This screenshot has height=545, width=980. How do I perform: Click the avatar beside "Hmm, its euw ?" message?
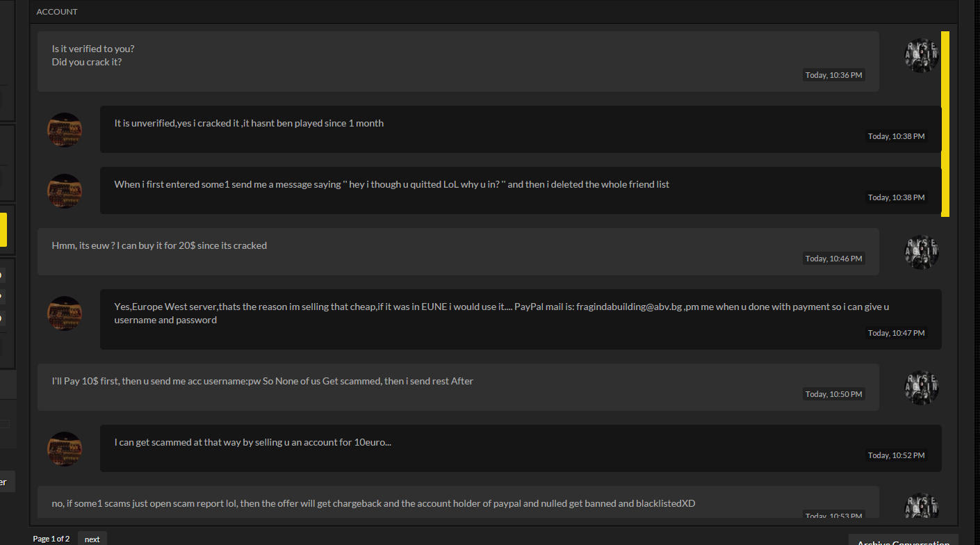point(922,252)
